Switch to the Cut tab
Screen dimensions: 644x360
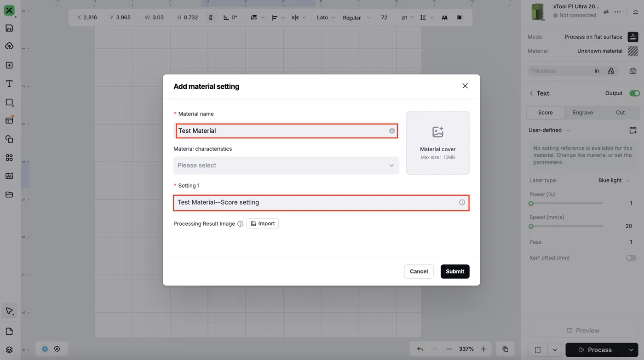pyautogui.click(x=620, y=113)
